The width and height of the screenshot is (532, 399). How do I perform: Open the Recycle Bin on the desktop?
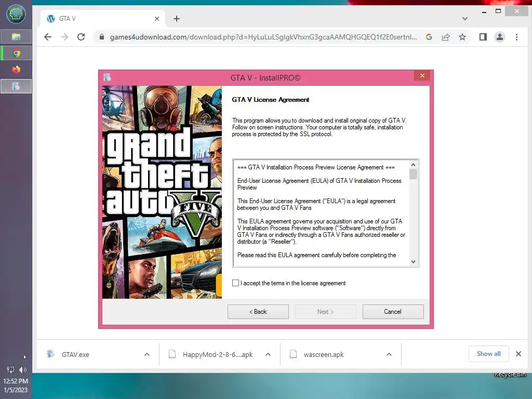click(x=510, y=374)
